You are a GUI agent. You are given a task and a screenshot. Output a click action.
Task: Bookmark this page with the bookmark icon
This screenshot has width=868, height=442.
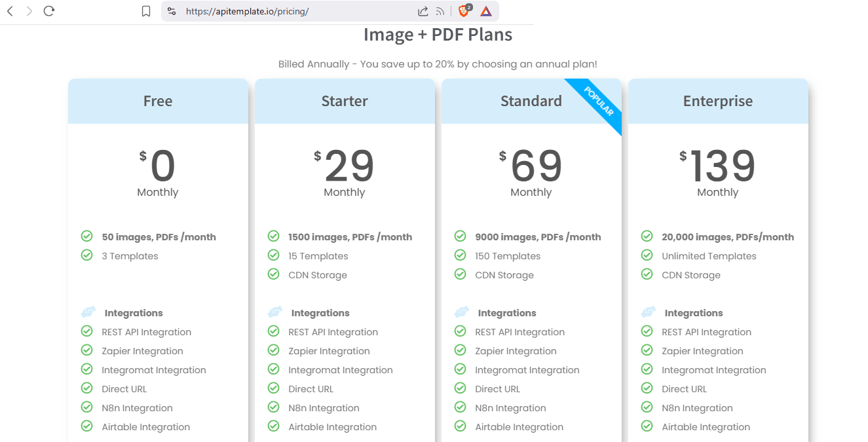point(146,11)
